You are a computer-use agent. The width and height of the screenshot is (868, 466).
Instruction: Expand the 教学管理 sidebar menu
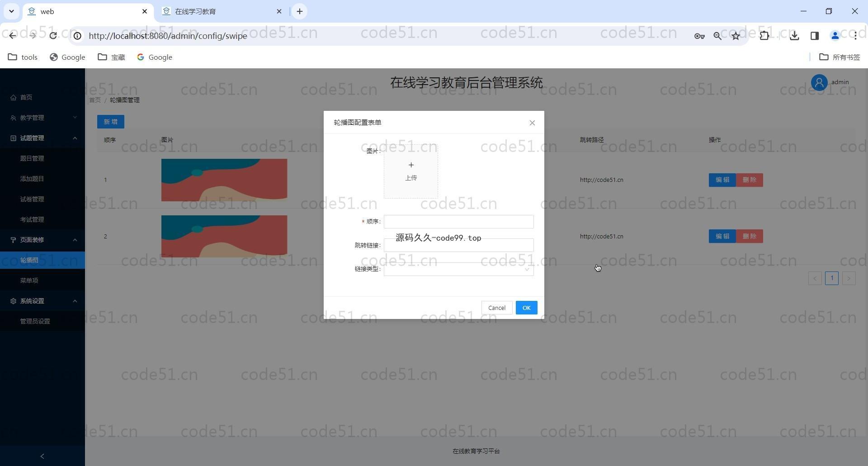[x=42, y=118]
